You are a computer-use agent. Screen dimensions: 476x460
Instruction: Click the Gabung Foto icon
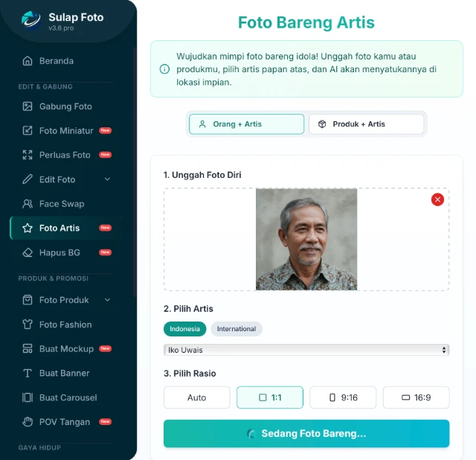(x=28, y=106)
